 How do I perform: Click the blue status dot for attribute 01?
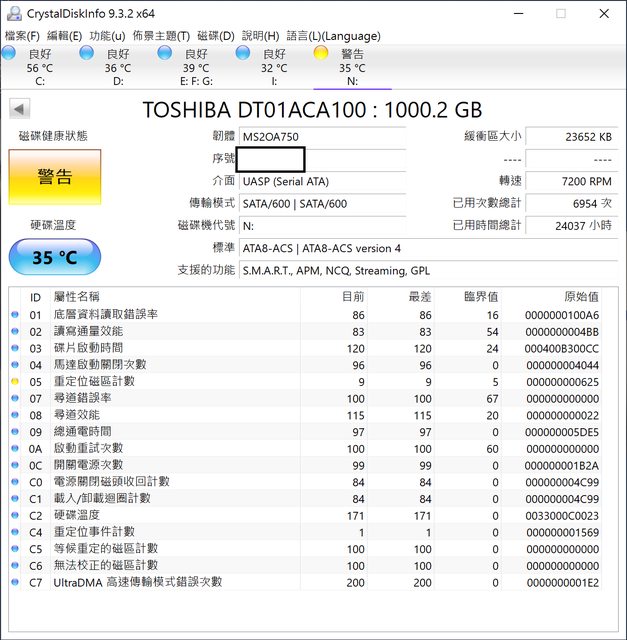[x=14, y=315]
